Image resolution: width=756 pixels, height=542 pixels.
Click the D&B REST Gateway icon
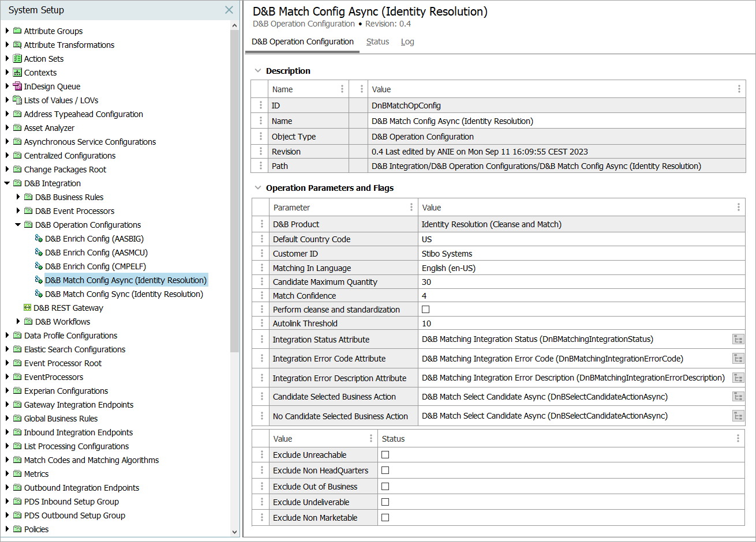27,308
